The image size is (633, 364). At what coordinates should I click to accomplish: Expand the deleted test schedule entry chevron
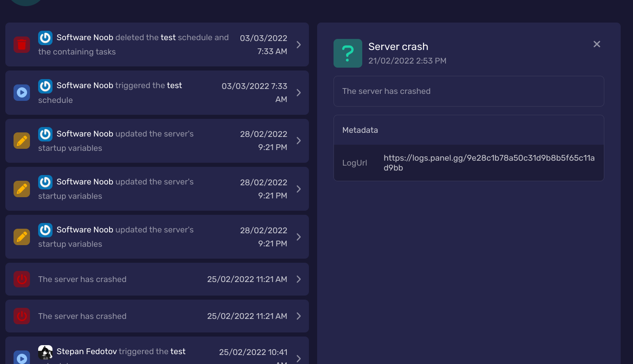(x=299, y=45)
